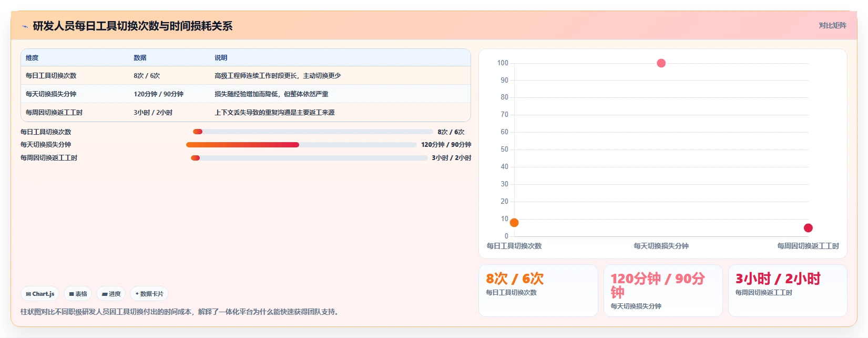Select the table cell 3小时 / 2小时
This screenshot has height=338, width=868.
(153, 113)
